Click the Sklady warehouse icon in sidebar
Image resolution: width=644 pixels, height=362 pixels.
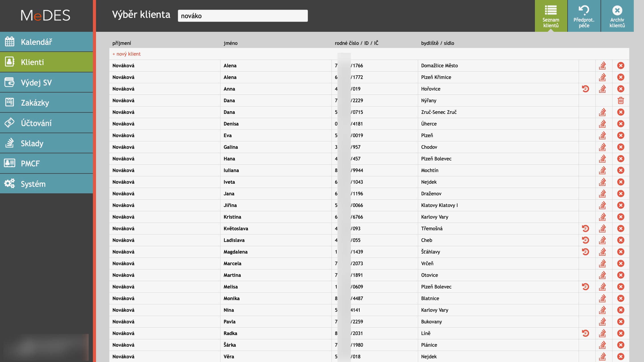[x=9, y=143]
